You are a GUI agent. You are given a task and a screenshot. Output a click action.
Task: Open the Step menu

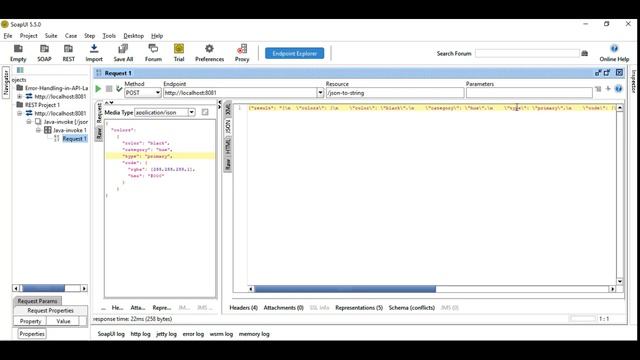[89, 36]
